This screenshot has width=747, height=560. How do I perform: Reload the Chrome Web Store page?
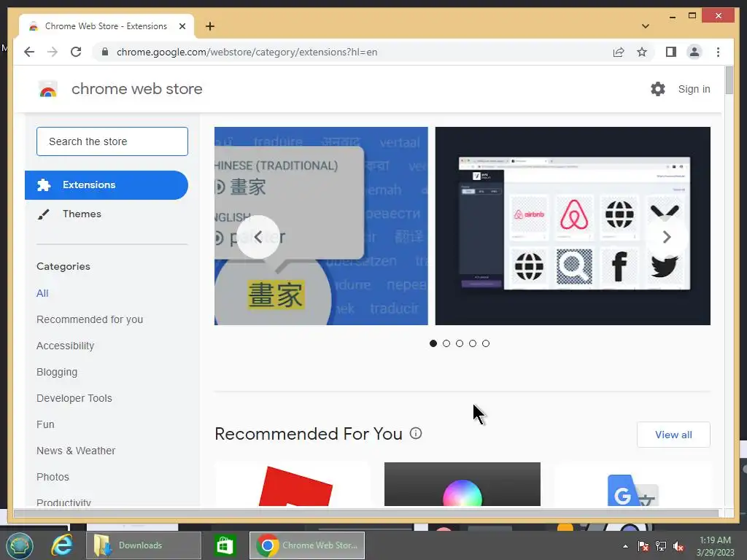(x=76, y=52)
